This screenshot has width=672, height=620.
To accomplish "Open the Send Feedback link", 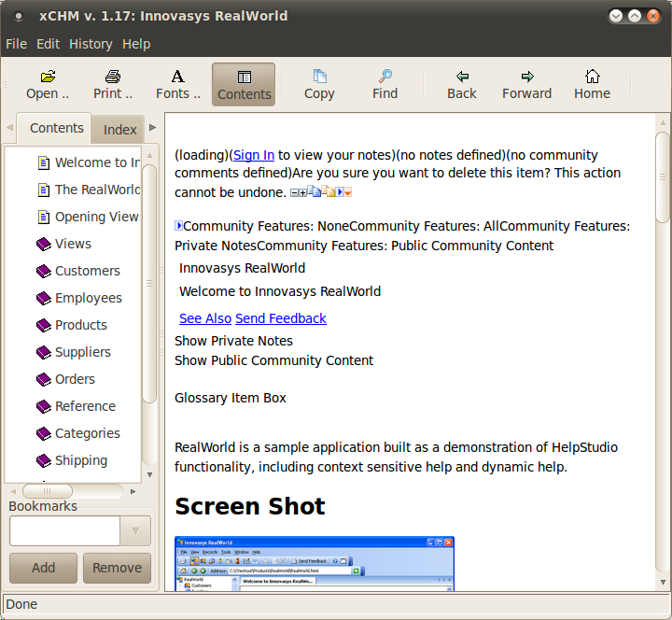I will (281, 318).
